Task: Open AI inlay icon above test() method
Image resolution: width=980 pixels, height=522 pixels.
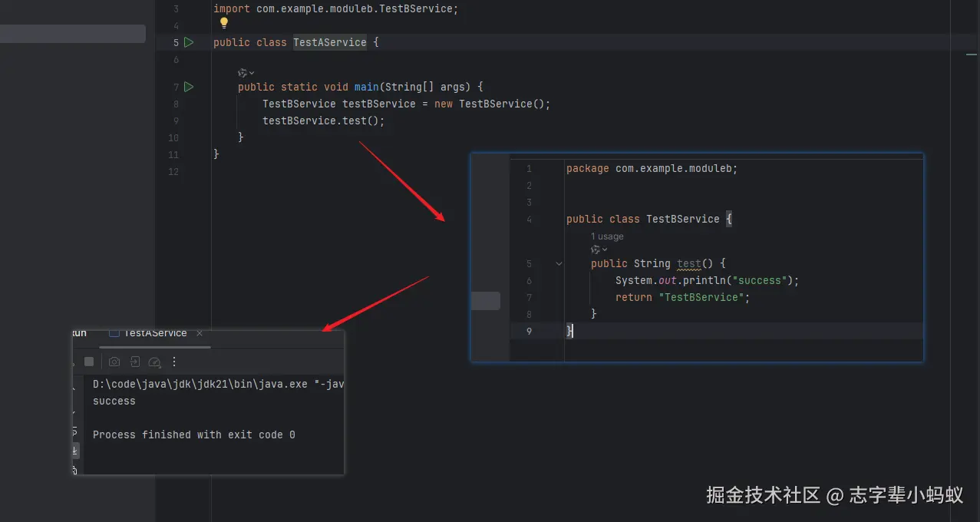Action: tap(599, 249)
